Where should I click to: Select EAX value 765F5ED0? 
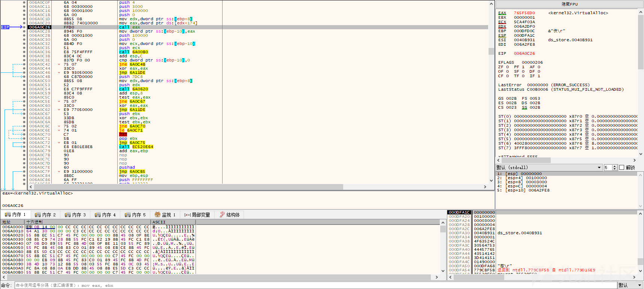pos(524,13)
